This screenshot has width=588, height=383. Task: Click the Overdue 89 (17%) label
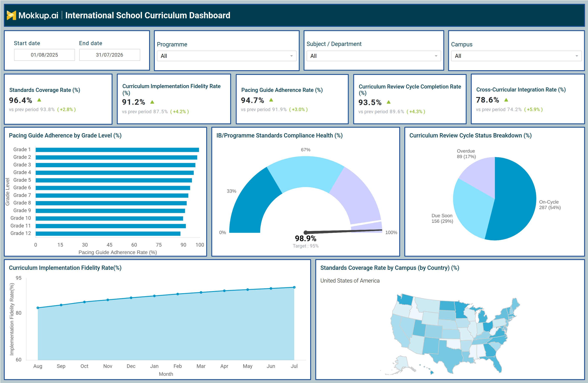466,154
